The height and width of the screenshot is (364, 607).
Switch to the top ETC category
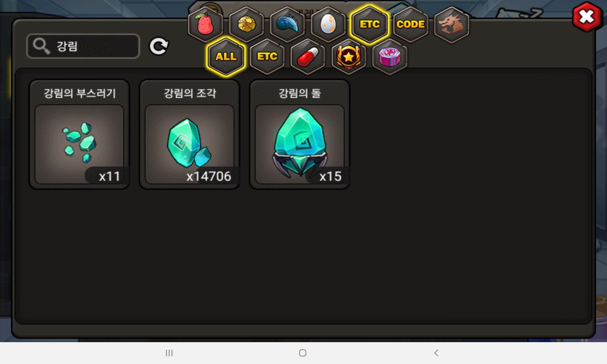point(370,24)
